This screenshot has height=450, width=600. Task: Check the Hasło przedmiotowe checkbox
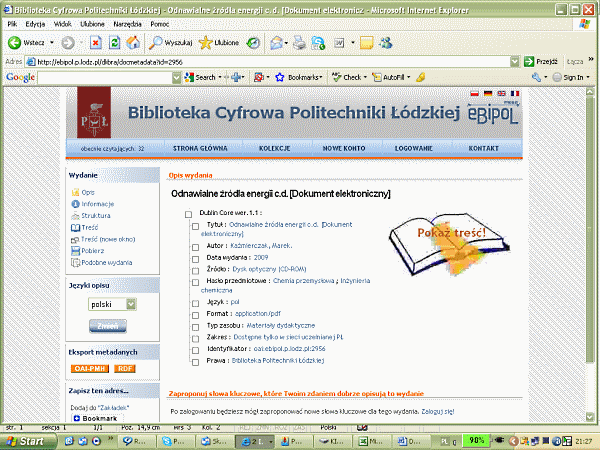click(x=196, y=282)
